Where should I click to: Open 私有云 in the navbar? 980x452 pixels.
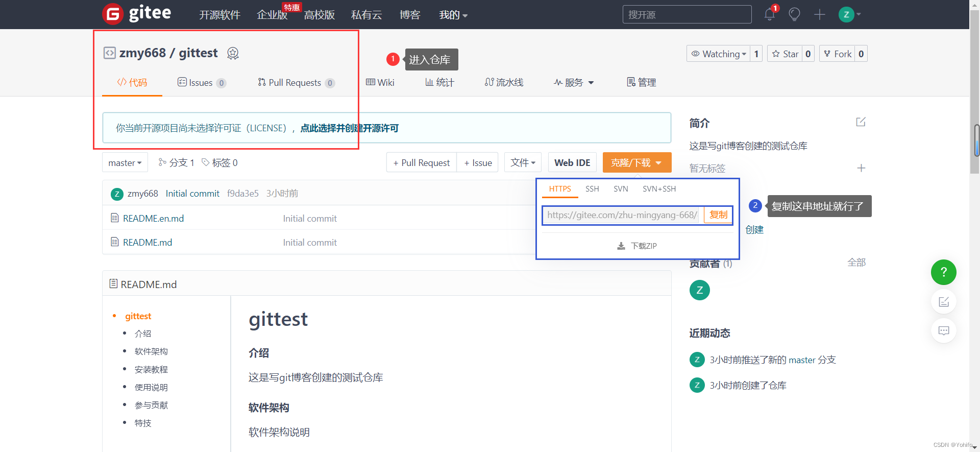click(366, 15)
